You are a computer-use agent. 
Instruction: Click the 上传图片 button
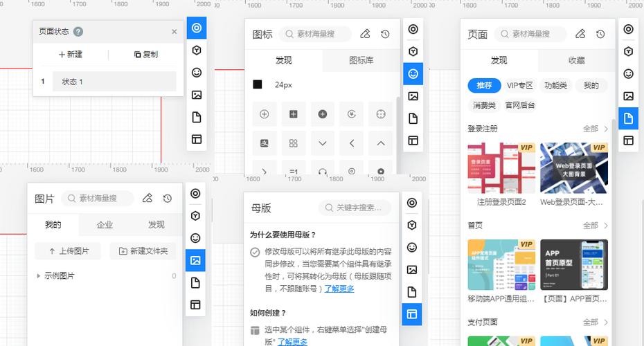coord(68,251)
